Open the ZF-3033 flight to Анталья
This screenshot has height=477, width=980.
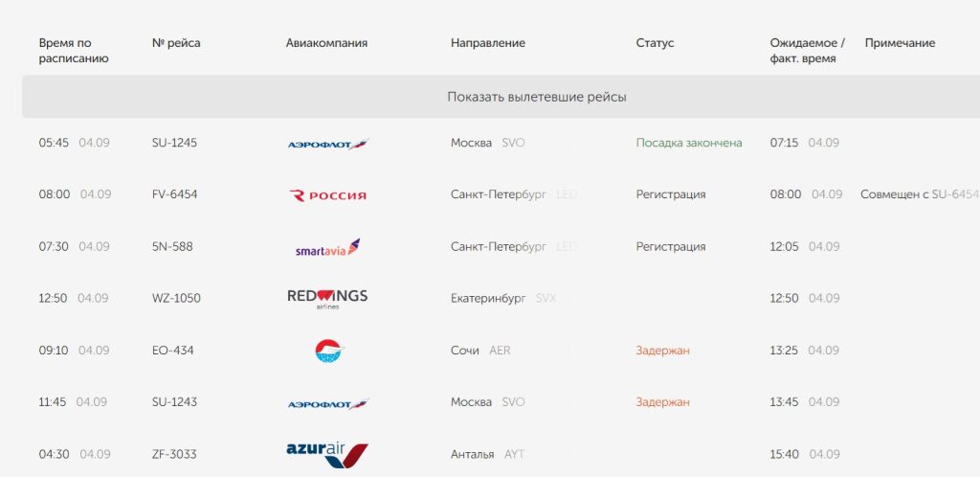[x=174, y=455]
